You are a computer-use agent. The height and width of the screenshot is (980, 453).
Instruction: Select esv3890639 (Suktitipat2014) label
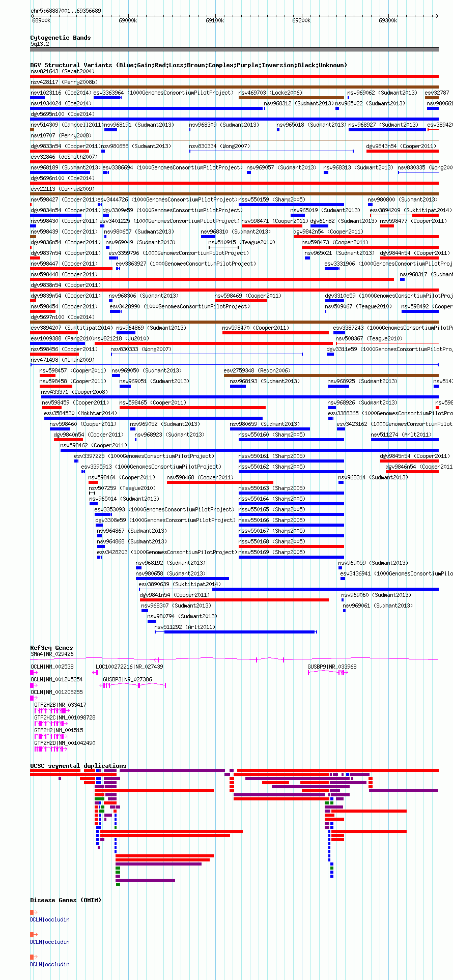click(180, 584)
